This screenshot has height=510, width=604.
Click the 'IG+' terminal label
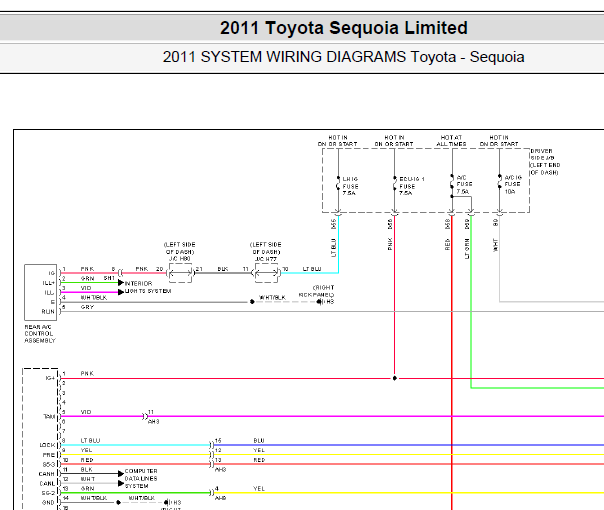point(50,378)
